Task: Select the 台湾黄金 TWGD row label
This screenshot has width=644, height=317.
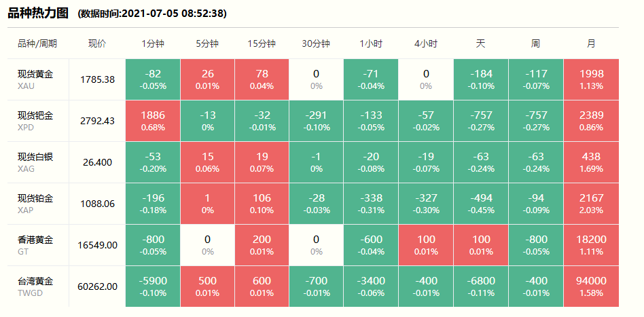Action: point(35,286)
